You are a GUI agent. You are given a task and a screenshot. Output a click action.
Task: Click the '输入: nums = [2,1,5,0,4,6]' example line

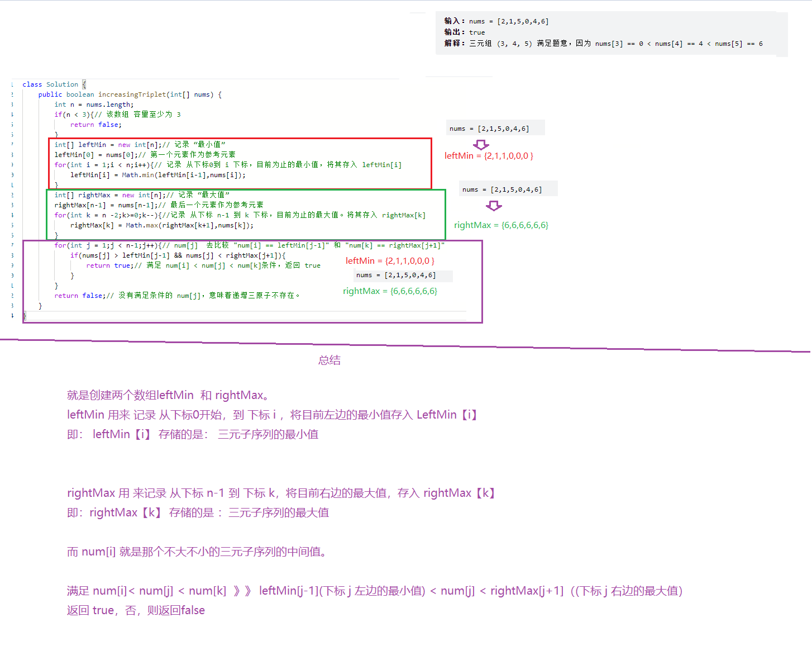496,21
